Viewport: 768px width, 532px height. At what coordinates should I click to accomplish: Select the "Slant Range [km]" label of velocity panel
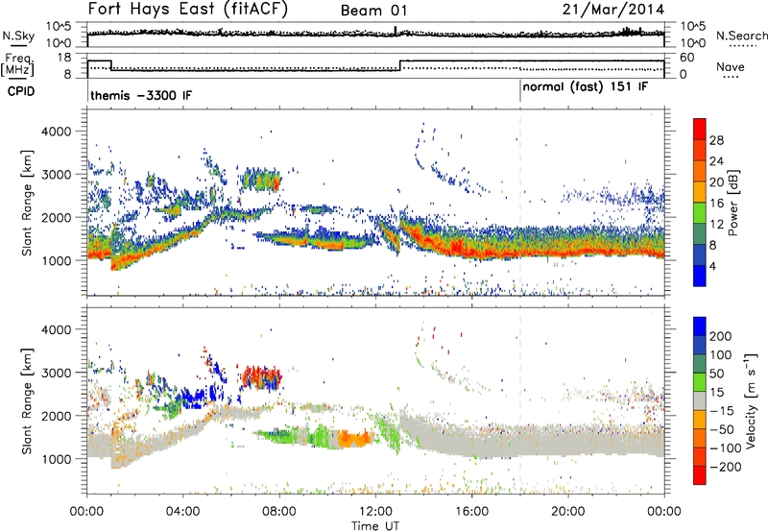pos(27,400)
